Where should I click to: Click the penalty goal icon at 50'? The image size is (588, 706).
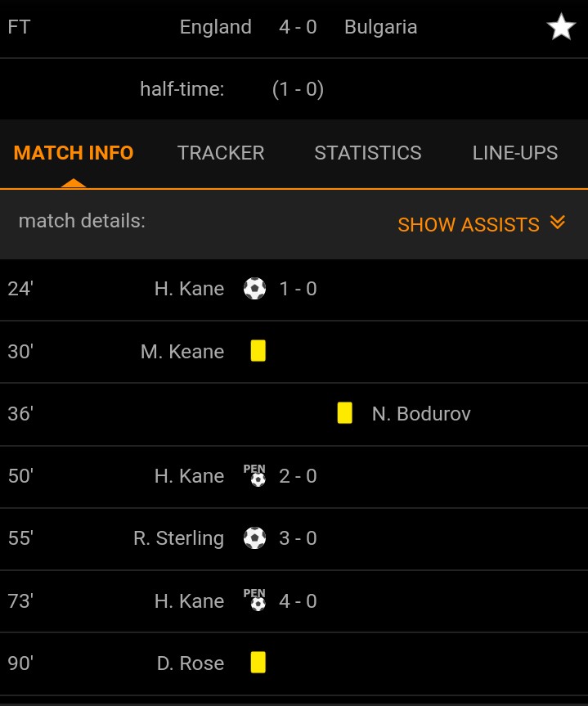pos(255,475)
